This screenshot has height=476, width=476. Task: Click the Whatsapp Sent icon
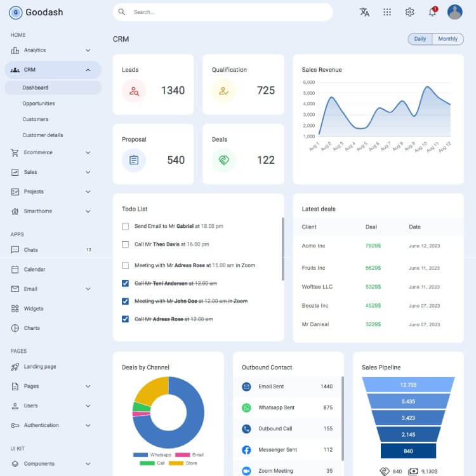(x=246, y=407)
